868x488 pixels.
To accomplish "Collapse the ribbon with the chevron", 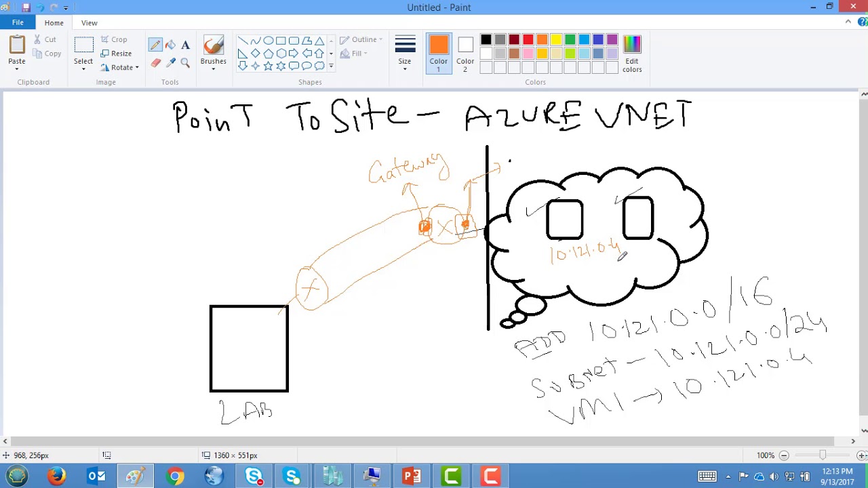I will (x=848, y=22).
